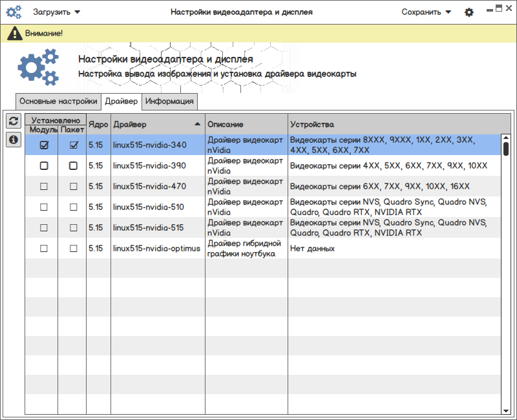Expand the Сохранить dropdown menu
517x420 pixels.
click(426, 12)
